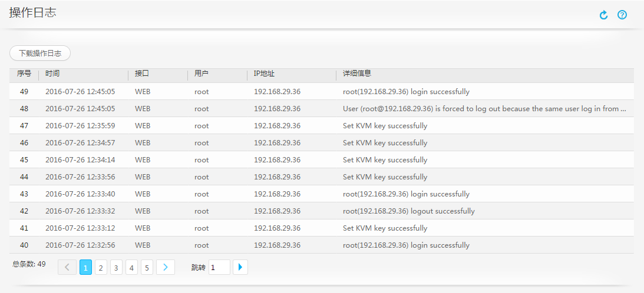This screenshot has height=293, width=644.
Task: Go to the previous page arrow
Action: (67, 268)
